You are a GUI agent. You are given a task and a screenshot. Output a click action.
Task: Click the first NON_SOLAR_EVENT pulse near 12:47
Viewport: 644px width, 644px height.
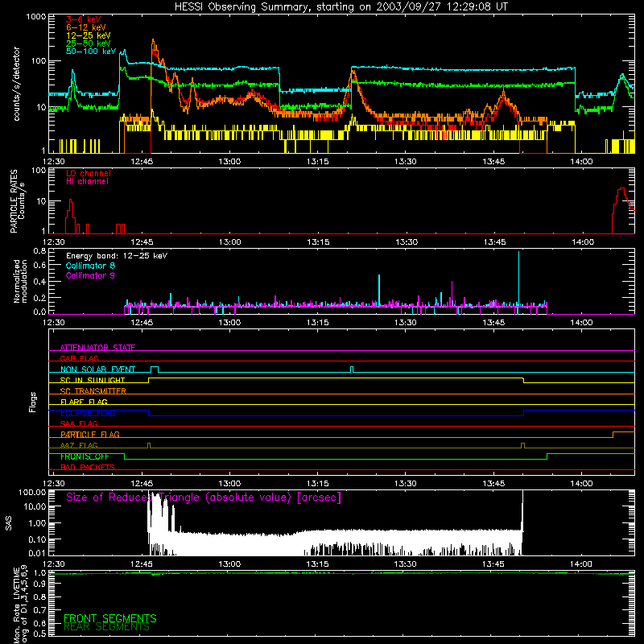click(155, 369)
